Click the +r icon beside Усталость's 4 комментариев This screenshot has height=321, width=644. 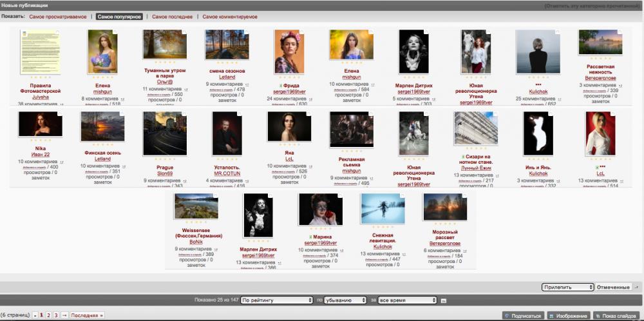(x=247, y=181)
